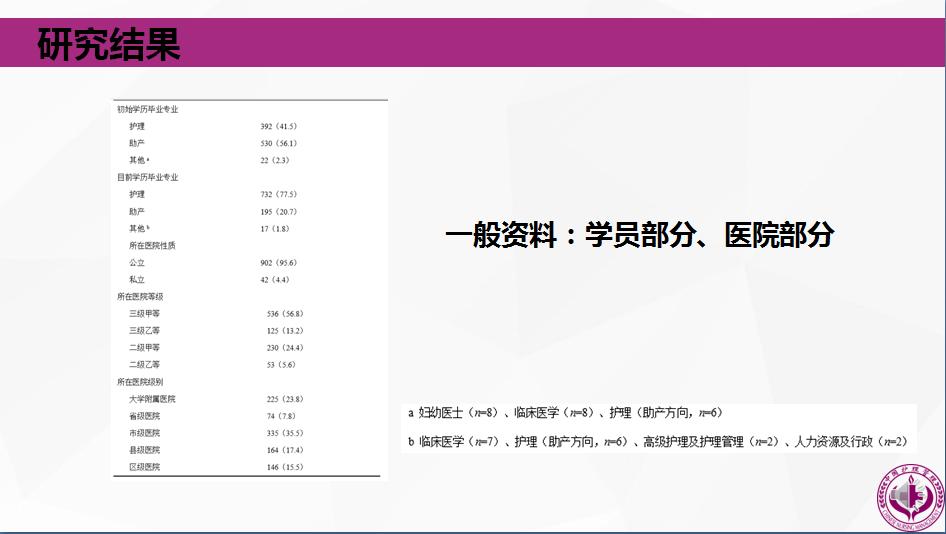Click the value '195 (20.7)'

point(279,212)
